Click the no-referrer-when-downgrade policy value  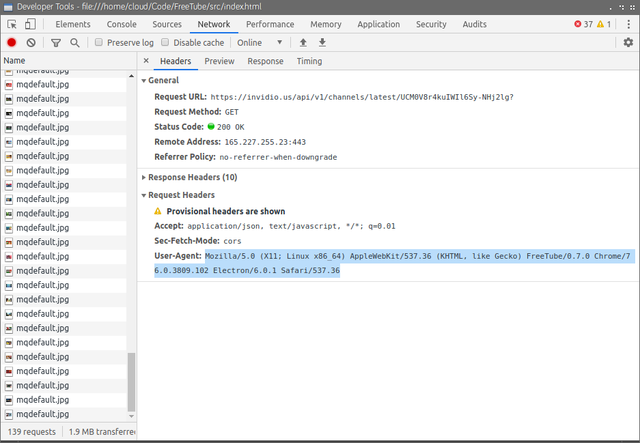tap(278, 157)
